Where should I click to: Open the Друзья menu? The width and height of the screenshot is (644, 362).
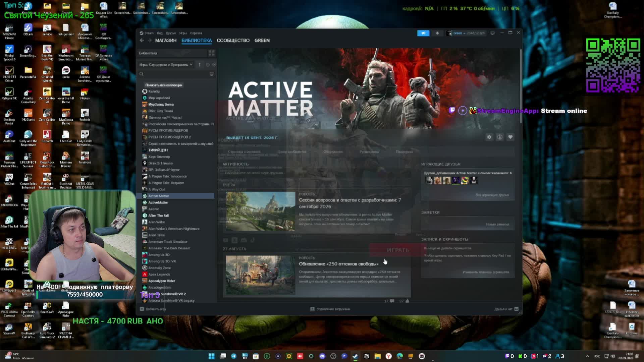pos(171,33)
